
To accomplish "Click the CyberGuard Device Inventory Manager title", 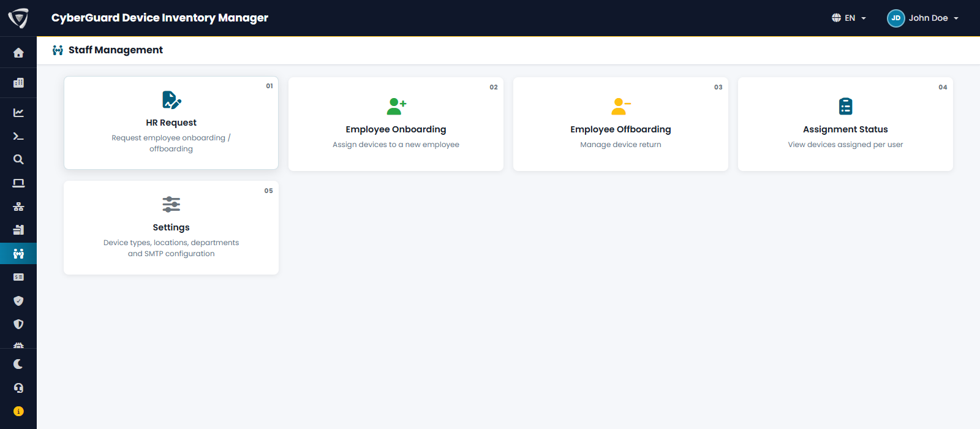I will (160, 18).
